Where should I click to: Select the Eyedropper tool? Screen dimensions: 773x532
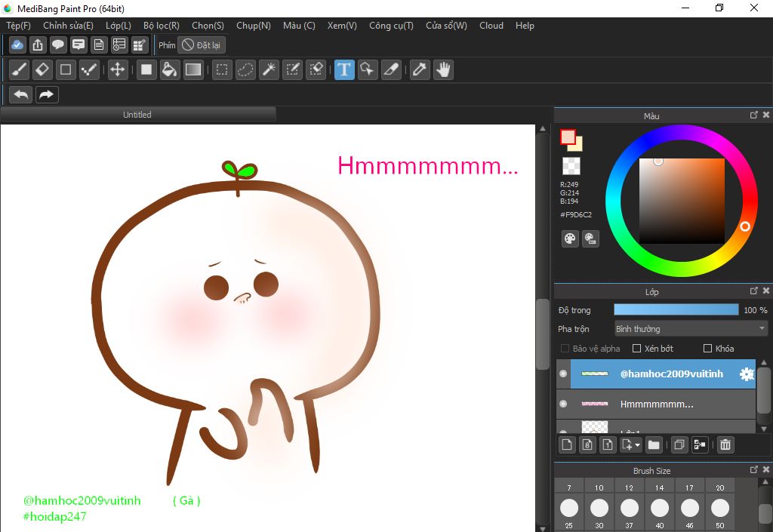[420, 69]
